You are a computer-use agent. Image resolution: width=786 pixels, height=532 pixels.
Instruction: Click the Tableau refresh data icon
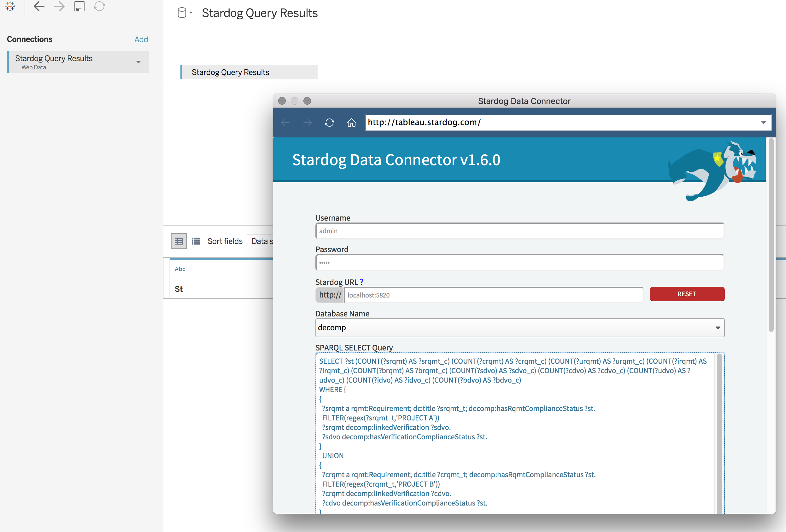tap(99, 6)
